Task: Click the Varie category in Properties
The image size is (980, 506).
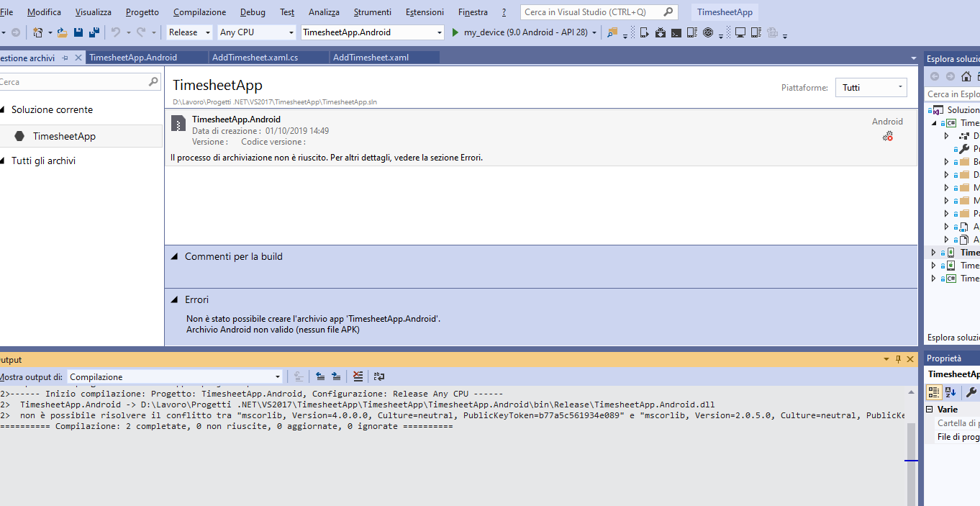Action: coord(948,409)
